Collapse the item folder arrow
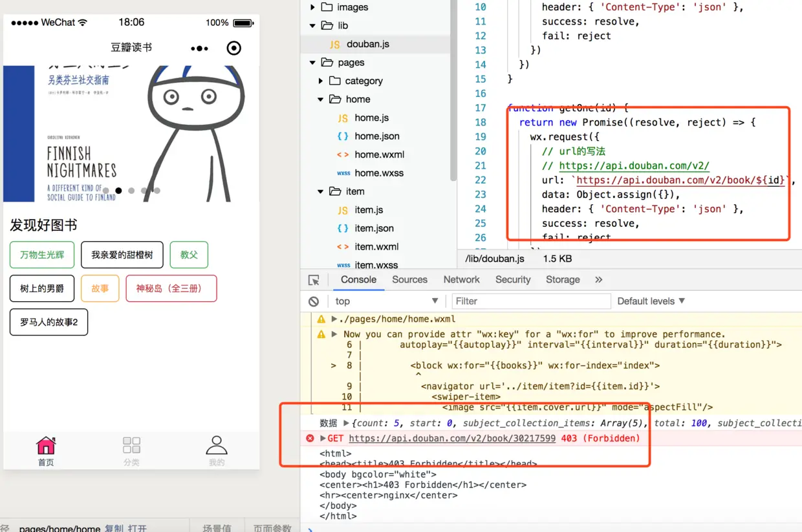This screenshot has height=532, width=802. point(321,191)
